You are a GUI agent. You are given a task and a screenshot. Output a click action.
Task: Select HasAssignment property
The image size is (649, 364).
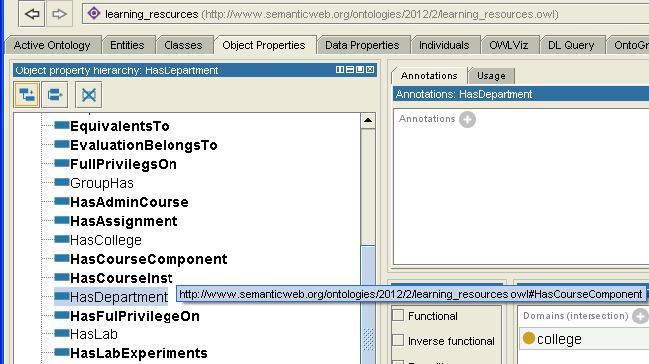[124, 221]
